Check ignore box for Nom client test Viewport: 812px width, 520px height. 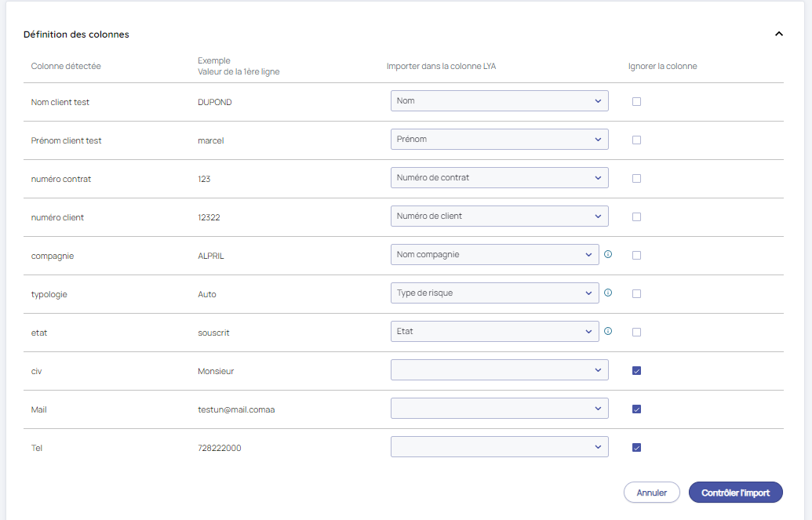pyautogui.click(x=636, y=101)
